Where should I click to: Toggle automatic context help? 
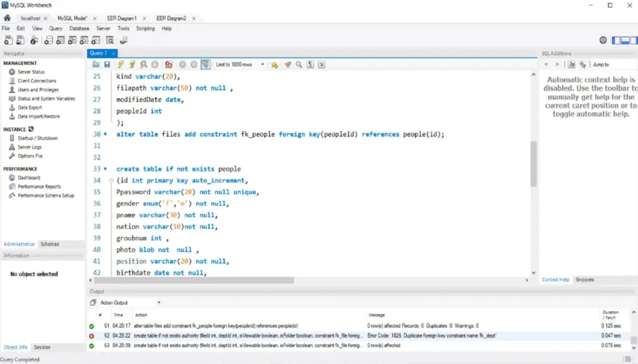(x=582, y=64)
